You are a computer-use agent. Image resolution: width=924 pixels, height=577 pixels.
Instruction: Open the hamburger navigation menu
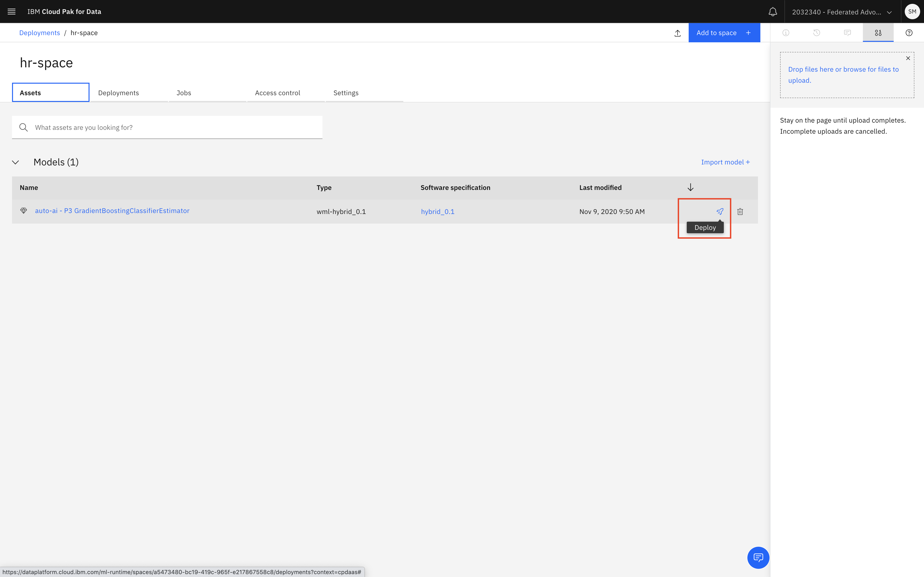tap(12, 12)
